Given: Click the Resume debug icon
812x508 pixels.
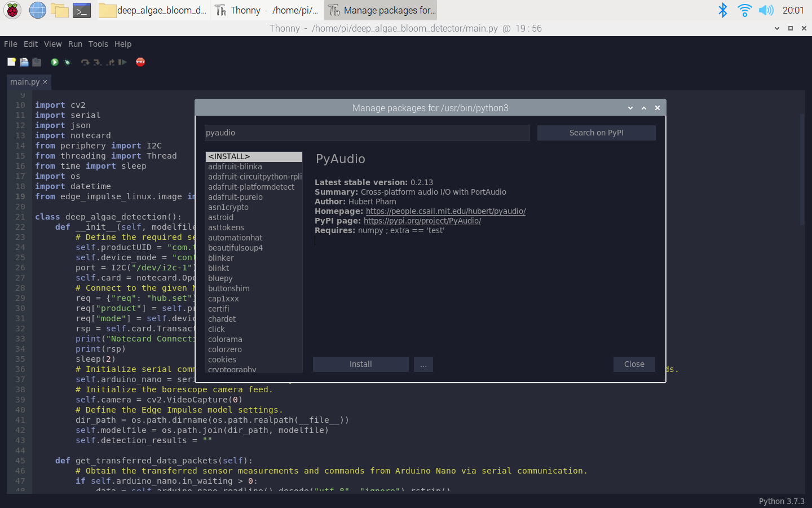Looking at the screenshot, I should pyautogui.click(x=123, y=62).
